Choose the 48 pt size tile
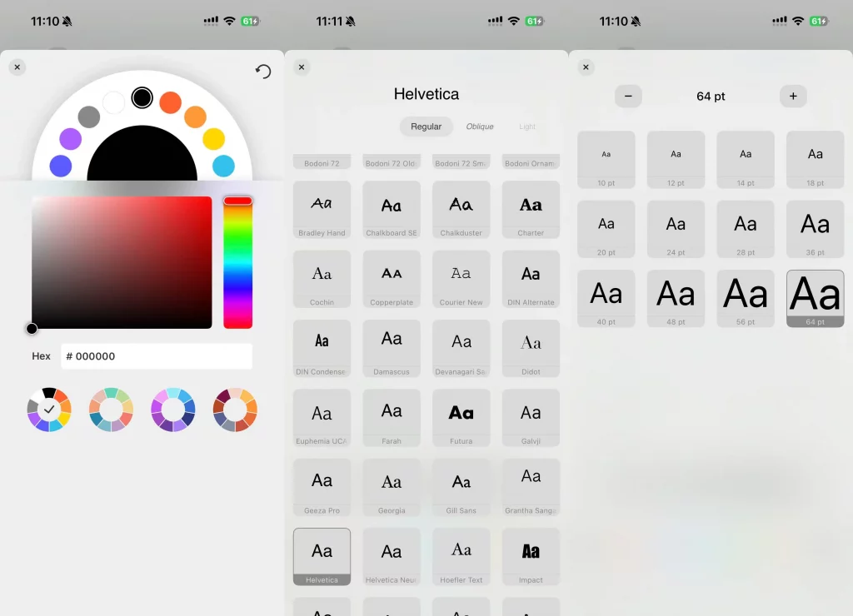 tap(676, 299)
